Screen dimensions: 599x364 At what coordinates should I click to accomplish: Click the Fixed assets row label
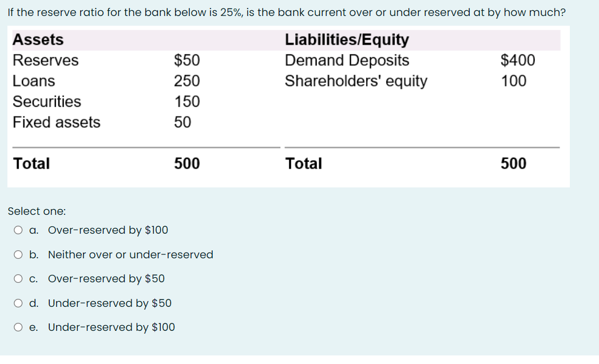pyautogui.click(x=56, y=122)
